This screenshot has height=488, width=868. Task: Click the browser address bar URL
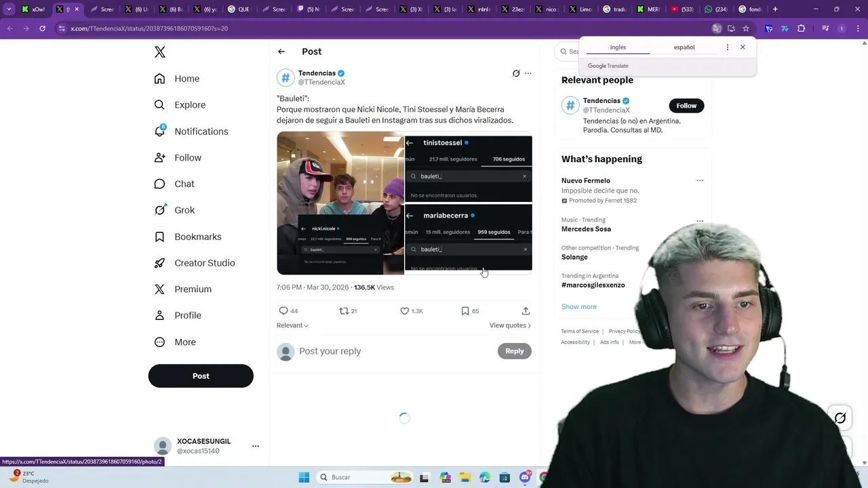tap(149, 28)
